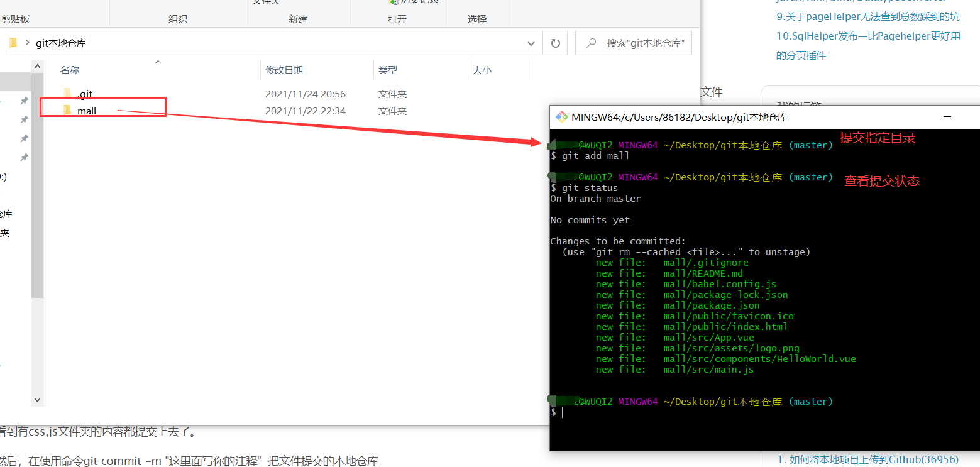This screenshot has height=467, width=980.
Task: Click the .git folder date 2021/11/24 20:56
Action: point(306,94)
